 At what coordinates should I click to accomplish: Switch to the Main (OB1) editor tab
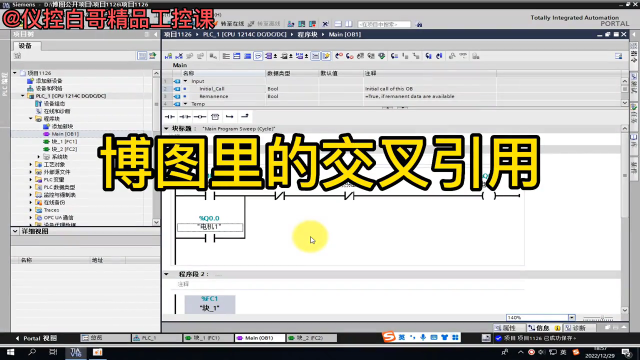[x=260, y=338]
